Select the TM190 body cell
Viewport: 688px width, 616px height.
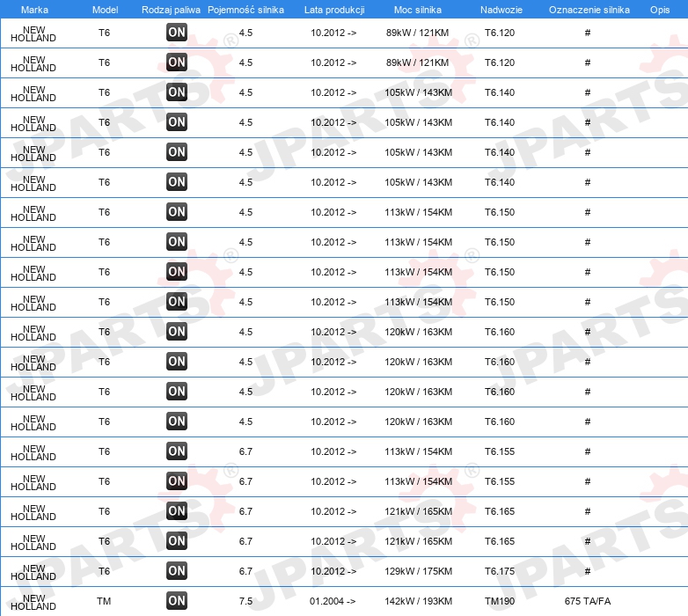coord(500,601)
